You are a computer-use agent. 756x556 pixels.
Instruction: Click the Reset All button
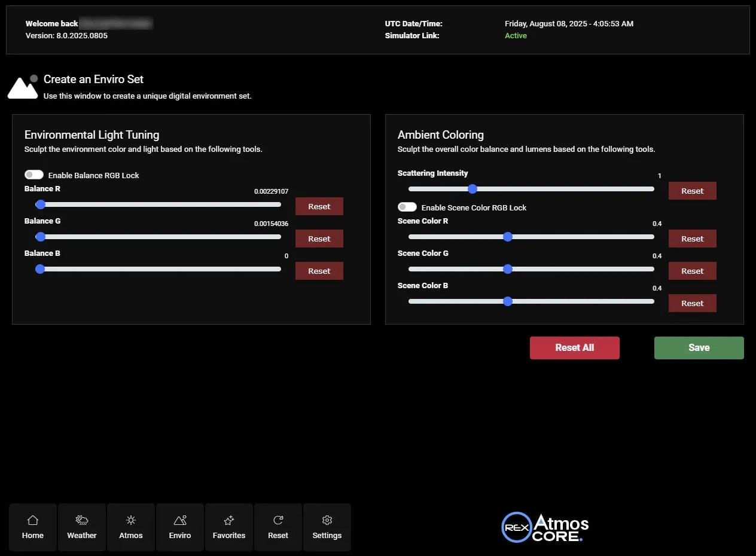[574, 347]
